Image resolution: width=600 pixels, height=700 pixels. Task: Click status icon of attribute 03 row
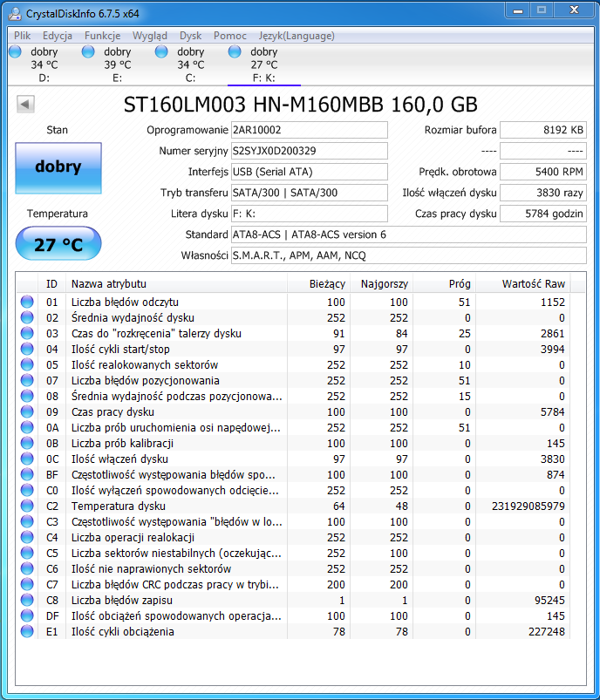tap(27, 333)
